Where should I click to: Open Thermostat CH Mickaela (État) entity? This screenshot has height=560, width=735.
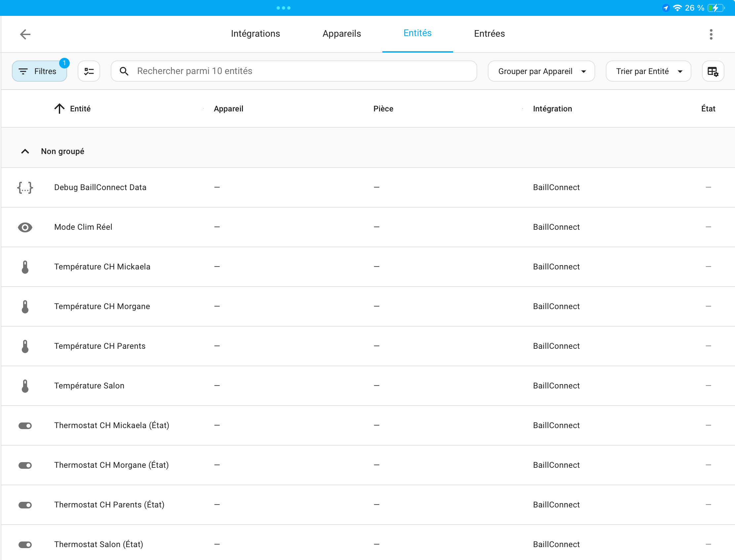coord(112,425)
